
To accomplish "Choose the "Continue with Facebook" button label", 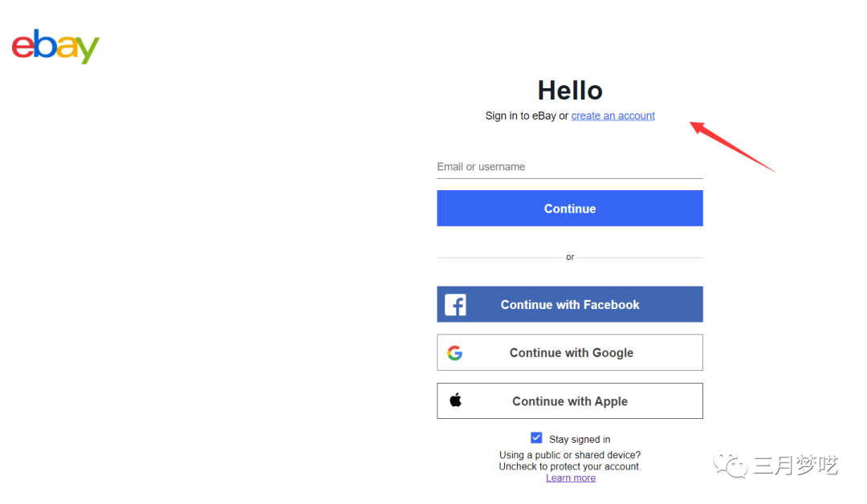I will point(570,305).
